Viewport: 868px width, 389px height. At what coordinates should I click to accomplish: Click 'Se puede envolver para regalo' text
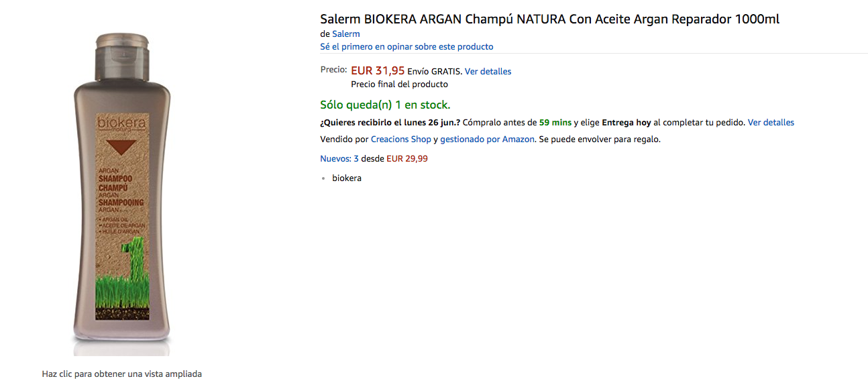[x=600, y=140]
